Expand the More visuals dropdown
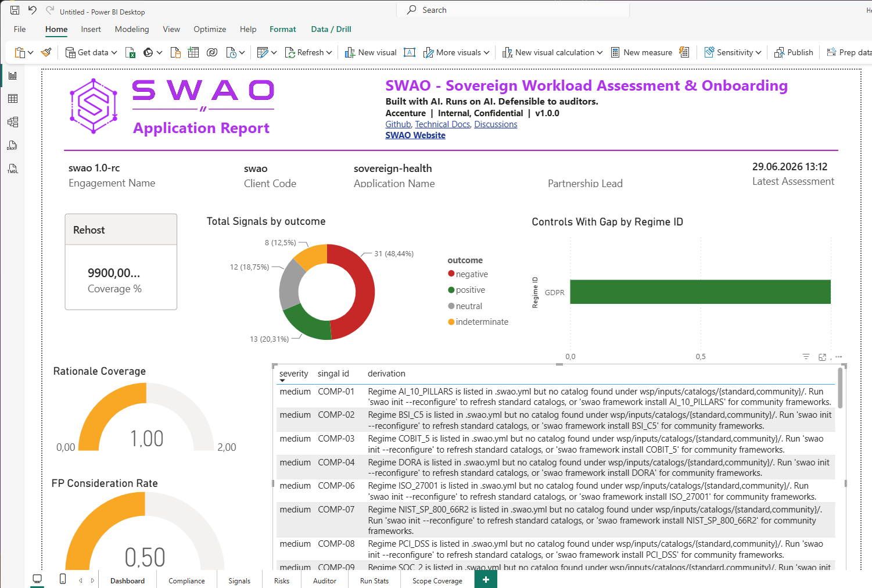Viewport: 872px width, 588px height. coord(487,53)
